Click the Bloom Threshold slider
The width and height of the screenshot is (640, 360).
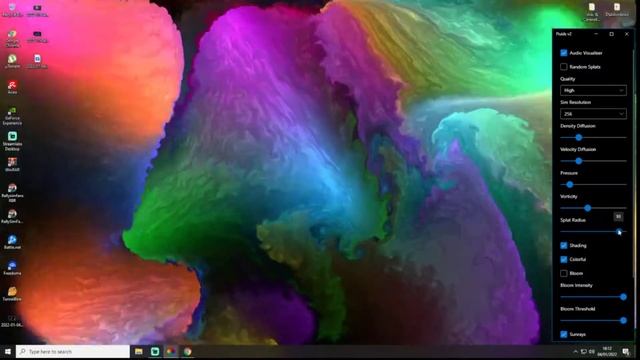pyautogui.click(x=593, y=320)
